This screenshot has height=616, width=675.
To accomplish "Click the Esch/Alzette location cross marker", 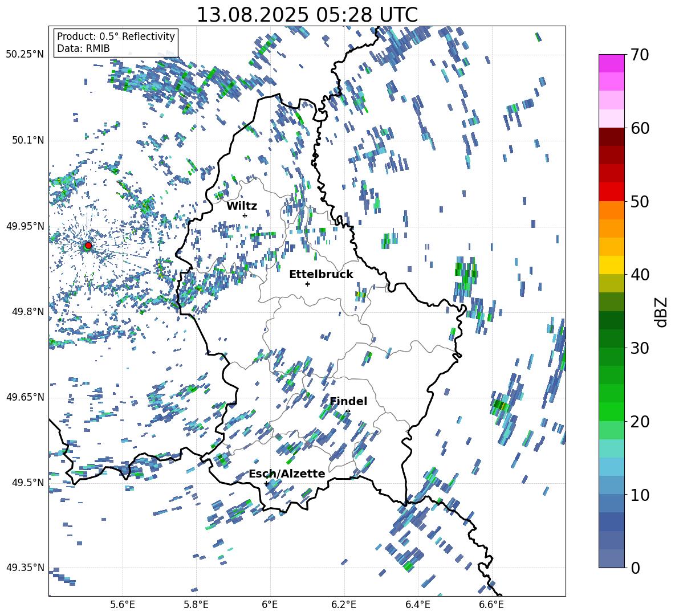I will 266,483.
